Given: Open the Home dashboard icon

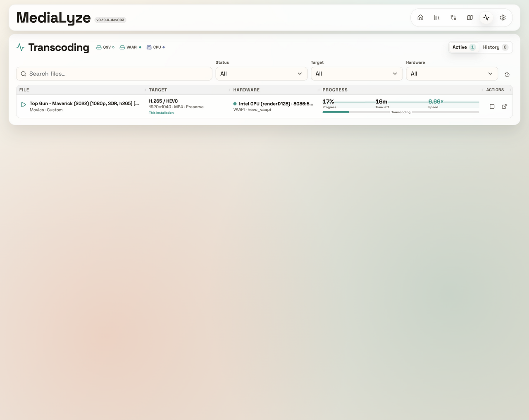Looking at the screenshot, I should click(420, 18).
